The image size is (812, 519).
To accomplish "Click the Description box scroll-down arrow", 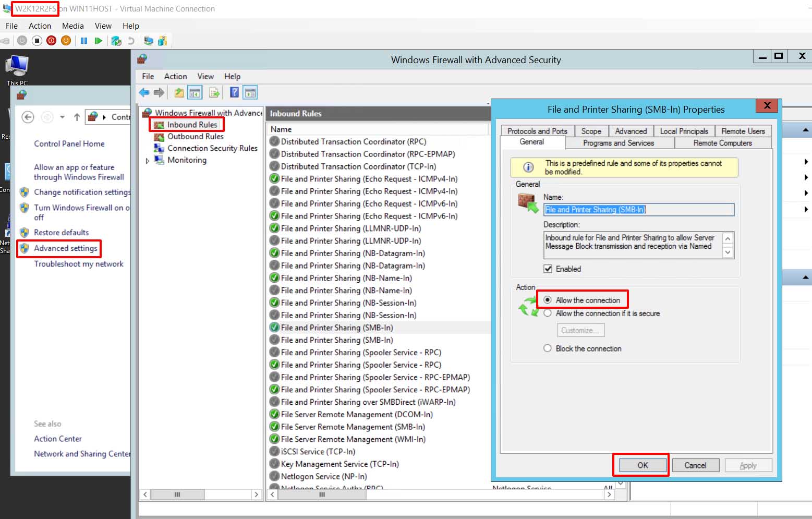I will (728, 252).
